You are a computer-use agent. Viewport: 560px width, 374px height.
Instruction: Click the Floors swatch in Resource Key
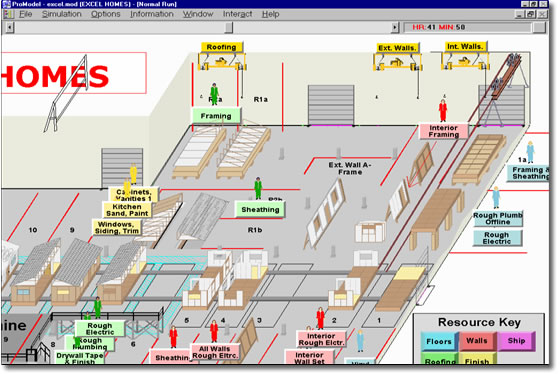pyautogui.click(x=439, y=341)
